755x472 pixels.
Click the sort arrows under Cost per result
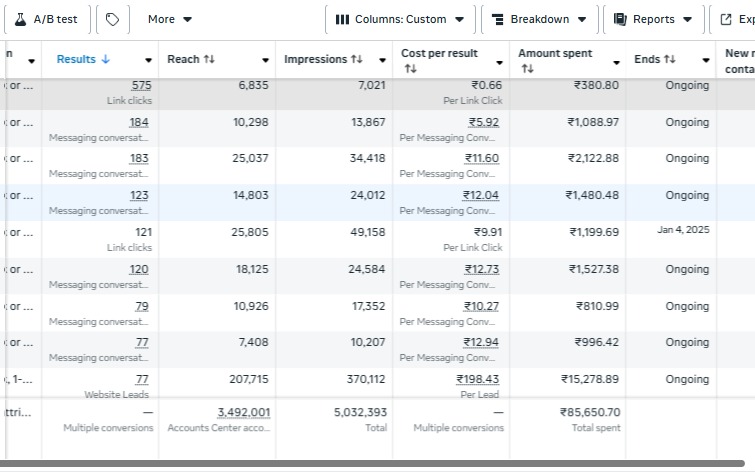[x=410, y=69]
